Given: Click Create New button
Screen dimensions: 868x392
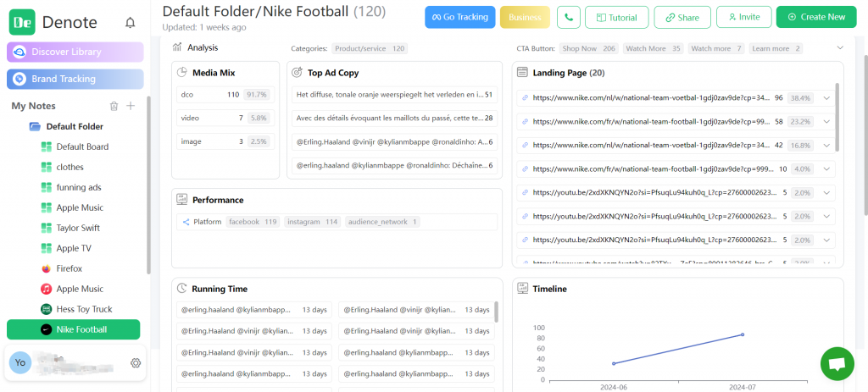Looking at the screenshot, I should (x=816, y=17).
